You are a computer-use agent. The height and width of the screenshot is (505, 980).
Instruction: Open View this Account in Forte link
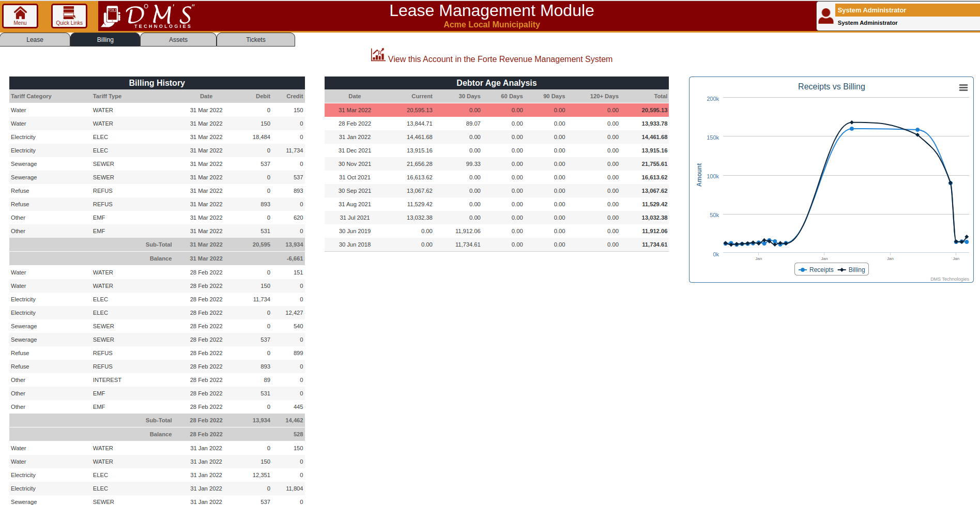pyautogui.click(x=500, y=59)
